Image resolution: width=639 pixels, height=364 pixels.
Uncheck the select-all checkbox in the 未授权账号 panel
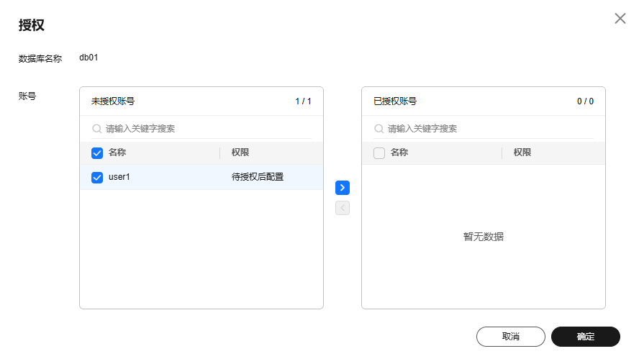[x=97, y=153]
